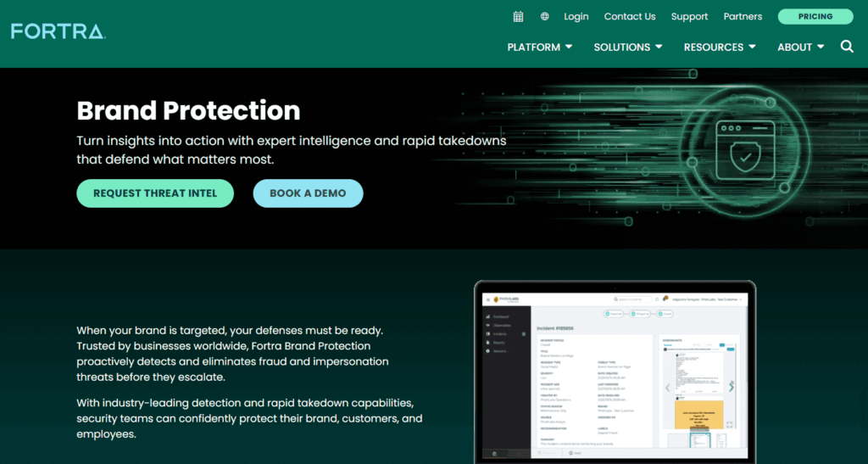Click the laptop dashboard screenshot image
Screen dimensions: 868x464
[x=615, y=372]
